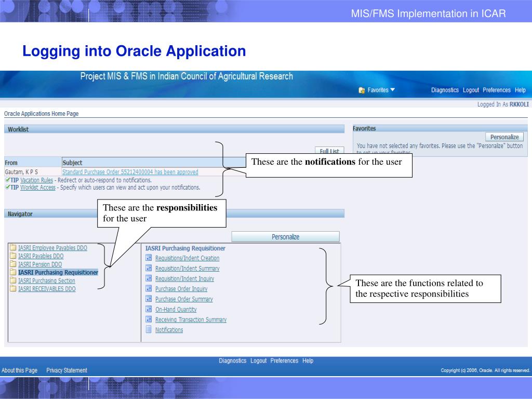The height and width of the screenshot is (399, 532).
Task: Open Diagnostics from the top header
Action: click(445, 90)
